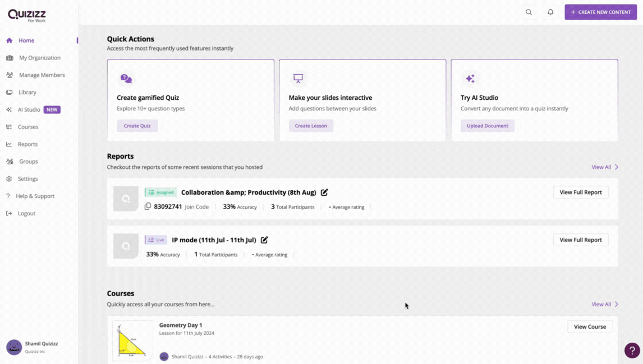Click the Settings gear icon

(9, 179)
